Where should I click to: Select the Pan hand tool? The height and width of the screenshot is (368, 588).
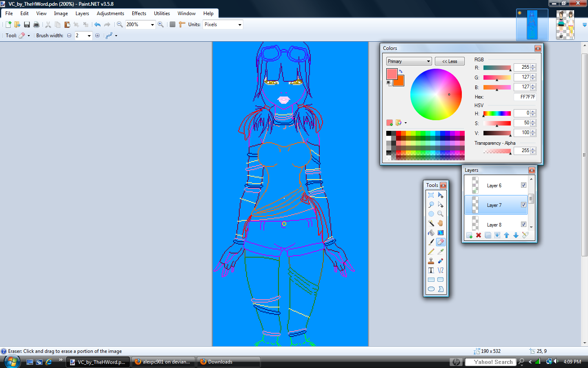coord(441,223)
